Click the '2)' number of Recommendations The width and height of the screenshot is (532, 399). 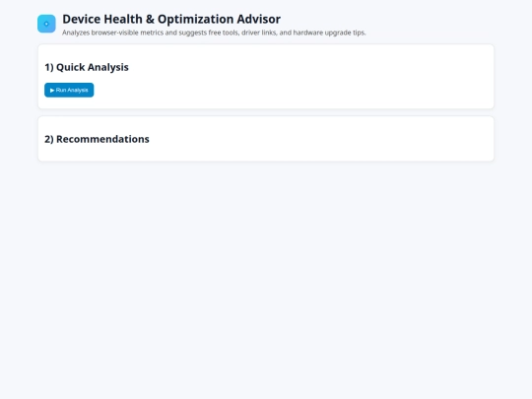(49, 139)
